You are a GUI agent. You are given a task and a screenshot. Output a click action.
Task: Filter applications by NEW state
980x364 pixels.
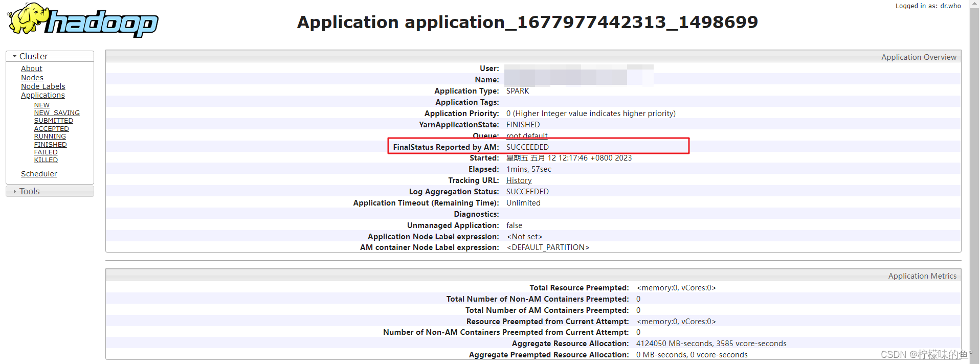pos(42,105)
